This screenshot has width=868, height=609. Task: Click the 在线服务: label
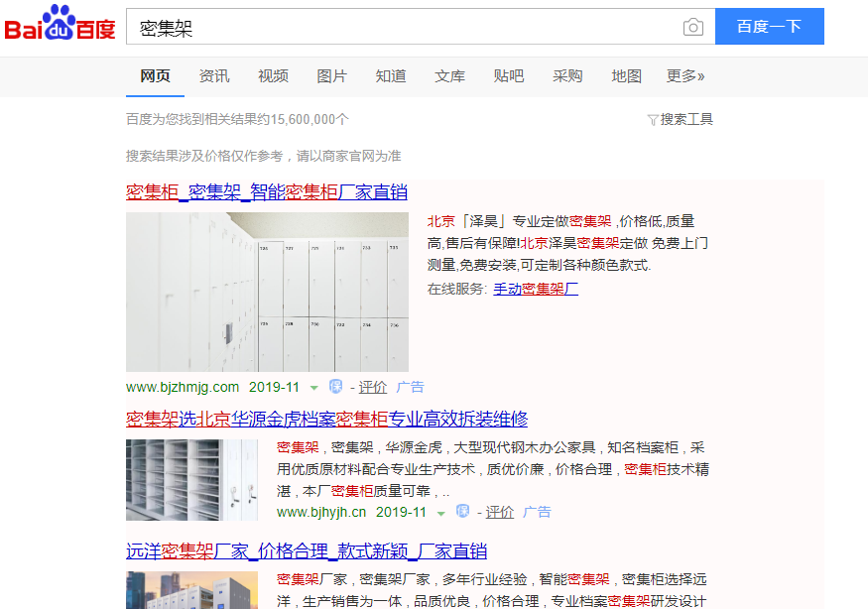click(457, 289)
